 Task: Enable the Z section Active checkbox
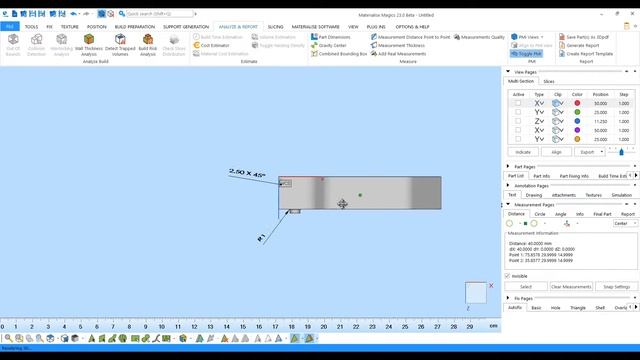point(518,121)
